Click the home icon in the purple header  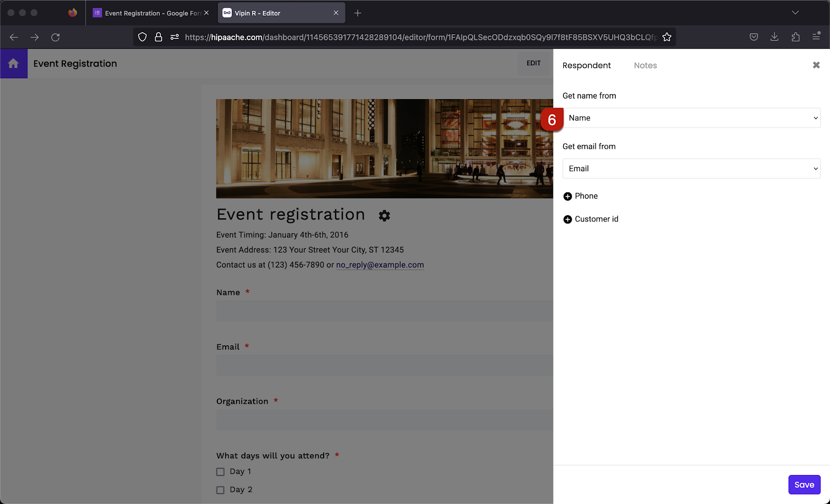click(x=13, y=63)
